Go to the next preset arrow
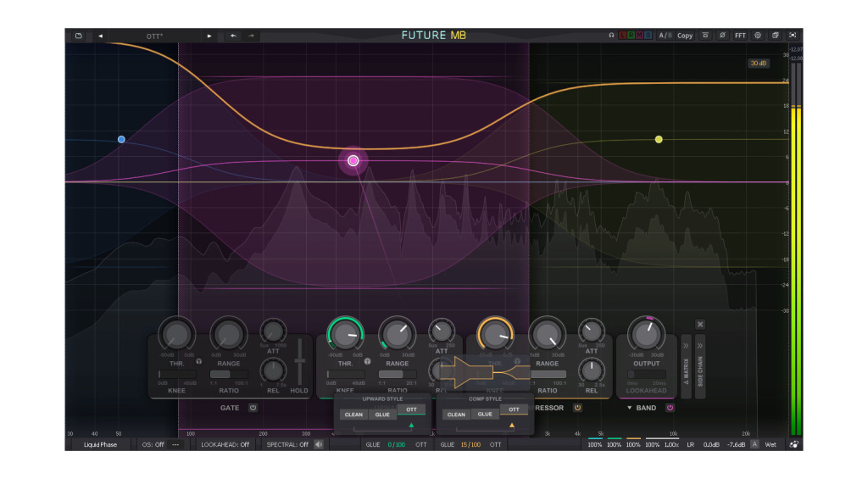 tap(209, 36)
